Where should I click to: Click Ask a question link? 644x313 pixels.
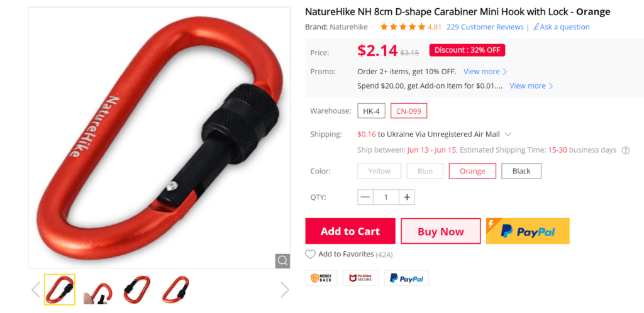coord(561,27)
